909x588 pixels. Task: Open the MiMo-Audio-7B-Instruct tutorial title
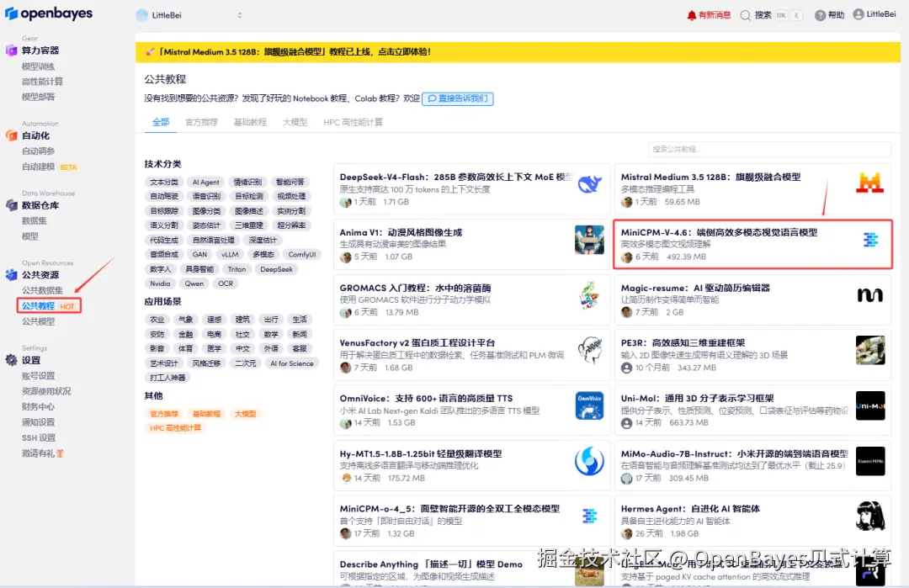[x=734, y=453]
